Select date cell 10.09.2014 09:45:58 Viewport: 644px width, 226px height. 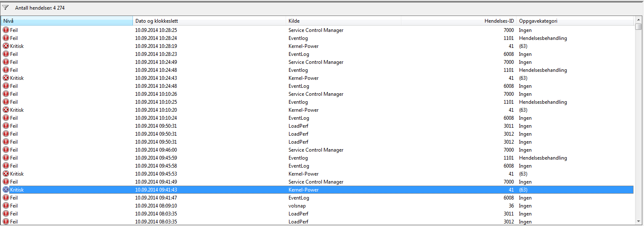pyautogui.click(x=156, y=166)
